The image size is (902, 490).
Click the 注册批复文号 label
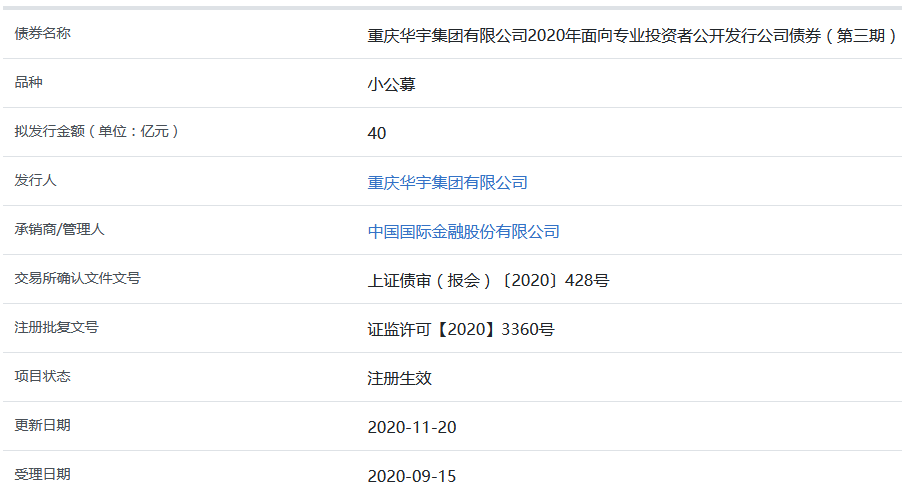tap(56, 327)
